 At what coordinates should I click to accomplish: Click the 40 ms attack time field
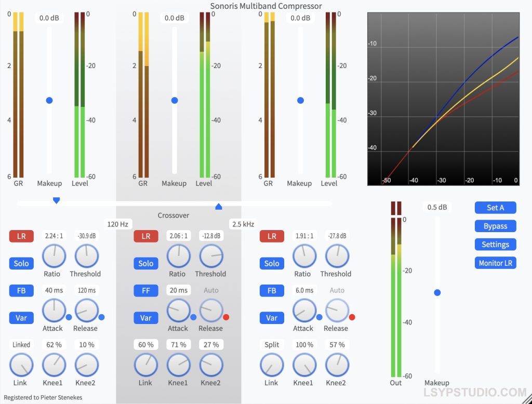53,290
